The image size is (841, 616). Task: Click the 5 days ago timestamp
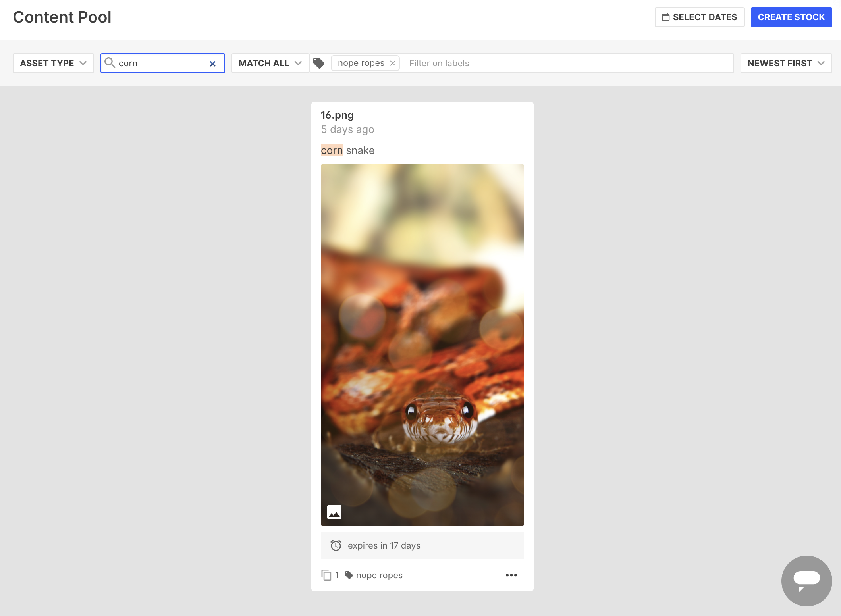point(348,129)
